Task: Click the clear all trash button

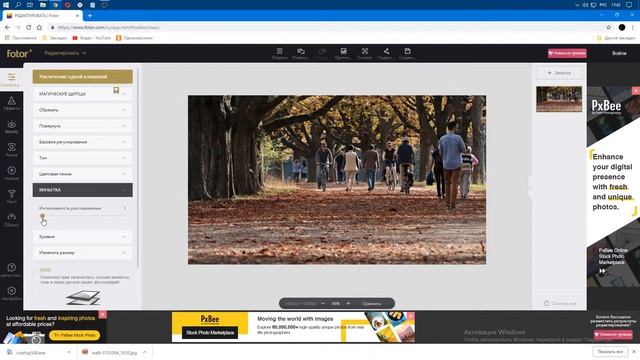Action: coord(560,303)
